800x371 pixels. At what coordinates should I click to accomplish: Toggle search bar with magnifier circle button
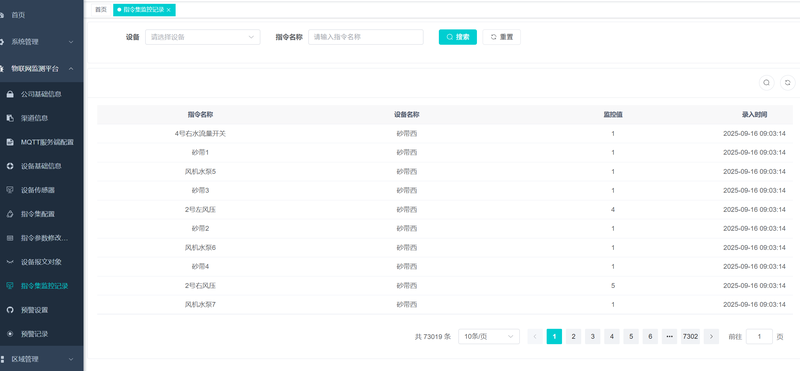[766, 83]
